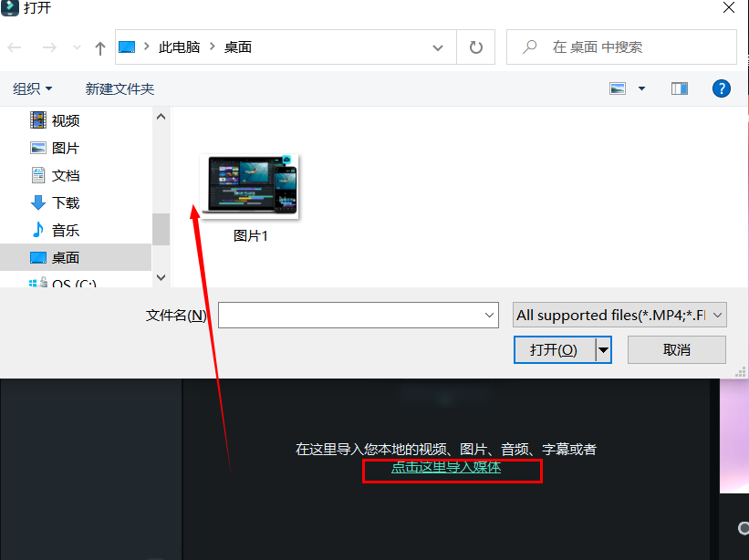Open 下载 (Downloads) from the sidebar

pyautogui.click(x=66, y=202)
